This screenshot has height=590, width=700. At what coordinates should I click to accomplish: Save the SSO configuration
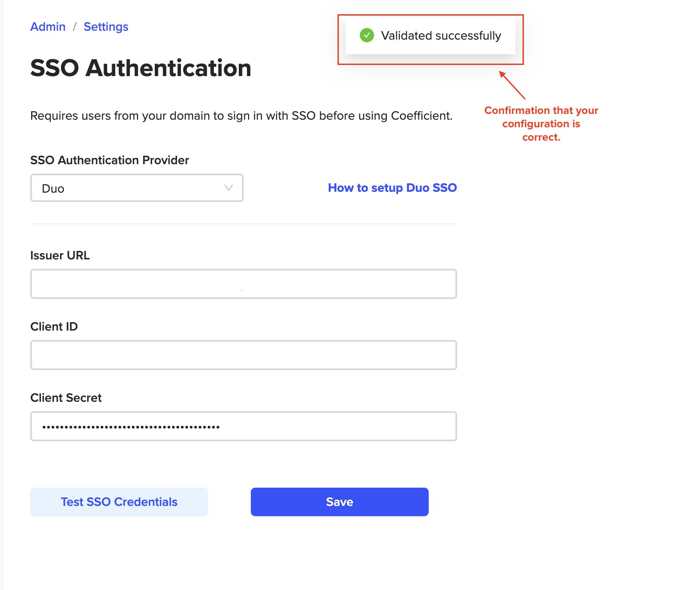[339, 501]
